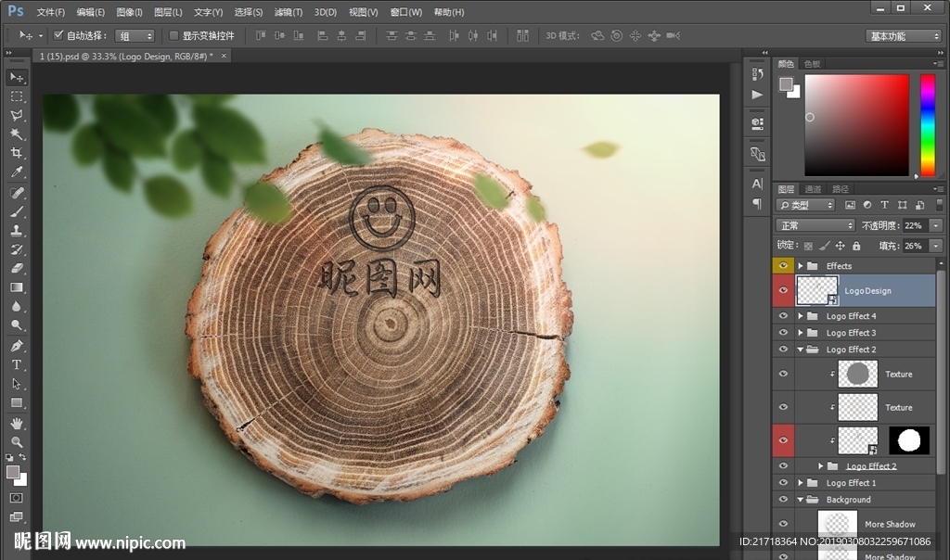950x560 pixels.
Task: Toggle the 显示变换控件 checkbox
Action: click(x=173, y=36)
